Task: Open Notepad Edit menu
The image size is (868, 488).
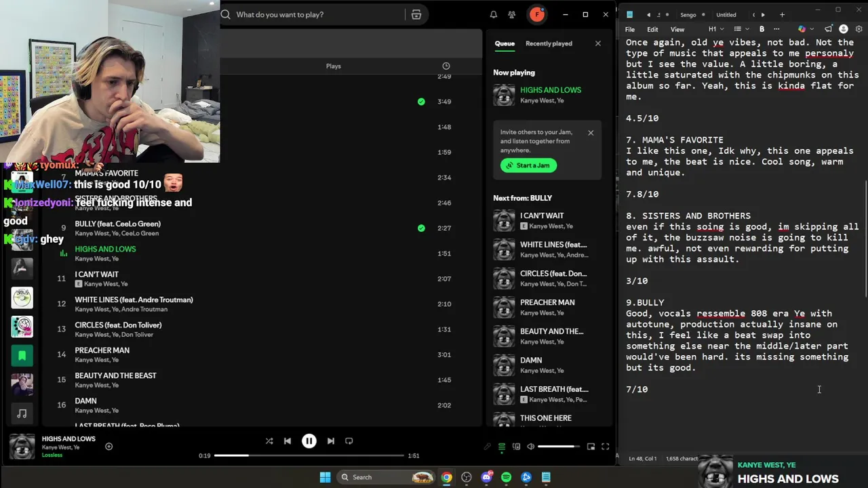Action: [x=652, y=29]
